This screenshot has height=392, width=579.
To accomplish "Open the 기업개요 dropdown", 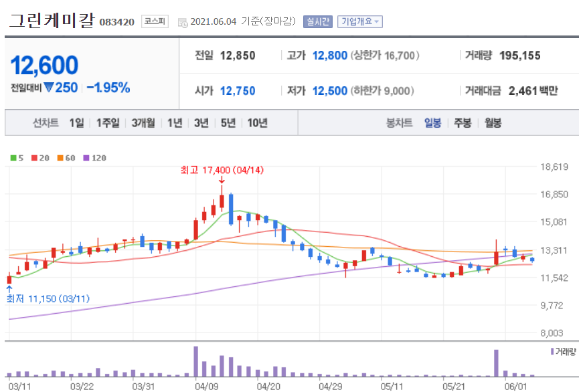I will point(359,22).
